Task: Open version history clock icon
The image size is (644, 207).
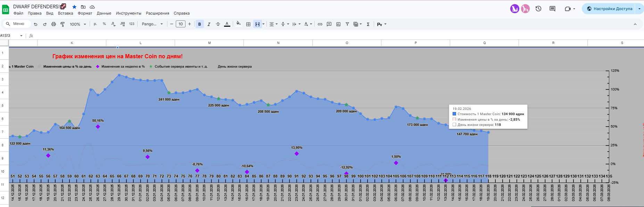Action: (538, 9)
